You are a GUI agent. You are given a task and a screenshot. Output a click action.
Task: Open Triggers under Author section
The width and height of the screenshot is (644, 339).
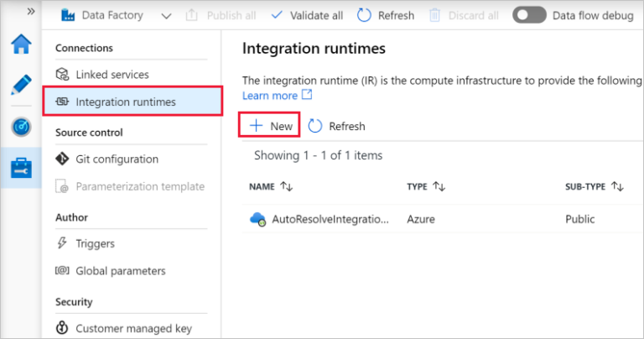[95, 243]
